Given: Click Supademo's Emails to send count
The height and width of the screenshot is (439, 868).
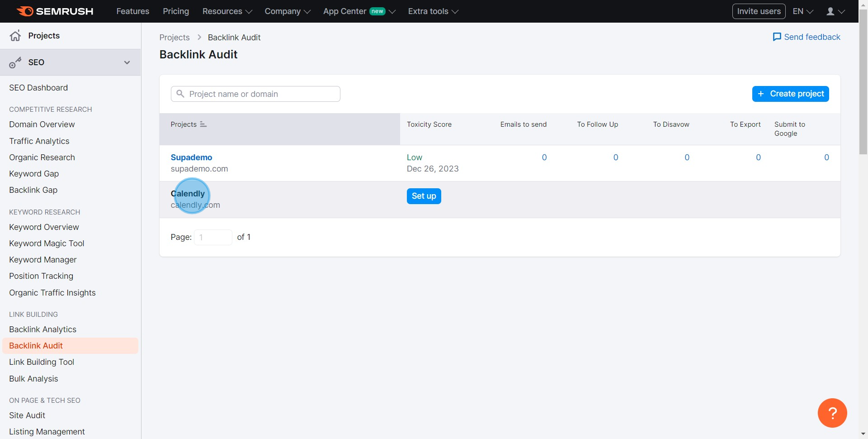Looking at the screenshot, I should 544,157.
